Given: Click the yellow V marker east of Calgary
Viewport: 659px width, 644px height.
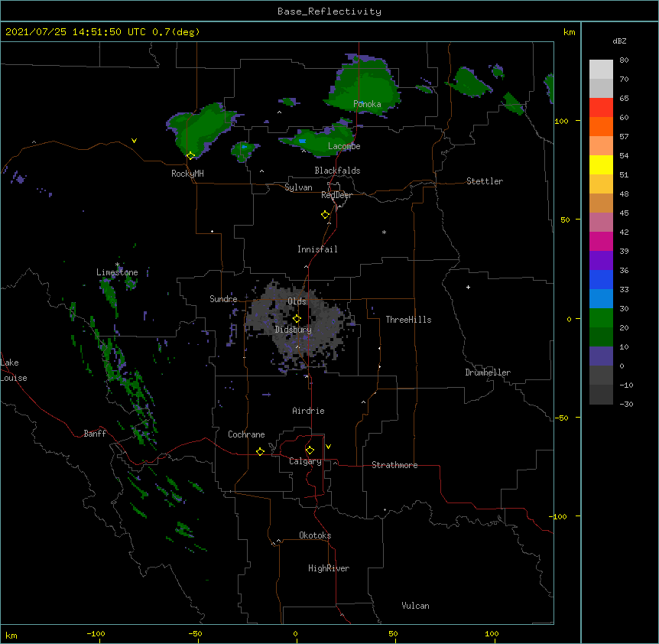Looking at the screenshot, I should (328, 447).
